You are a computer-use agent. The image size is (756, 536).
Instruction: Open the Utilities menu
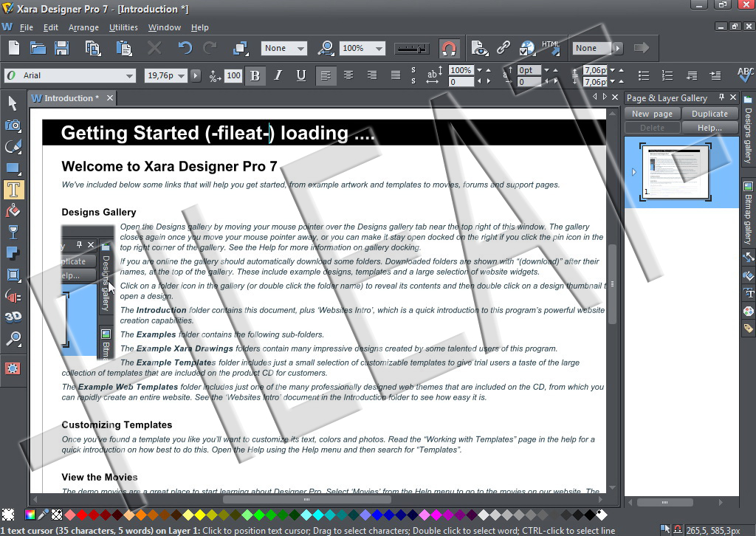coord(123,27)
